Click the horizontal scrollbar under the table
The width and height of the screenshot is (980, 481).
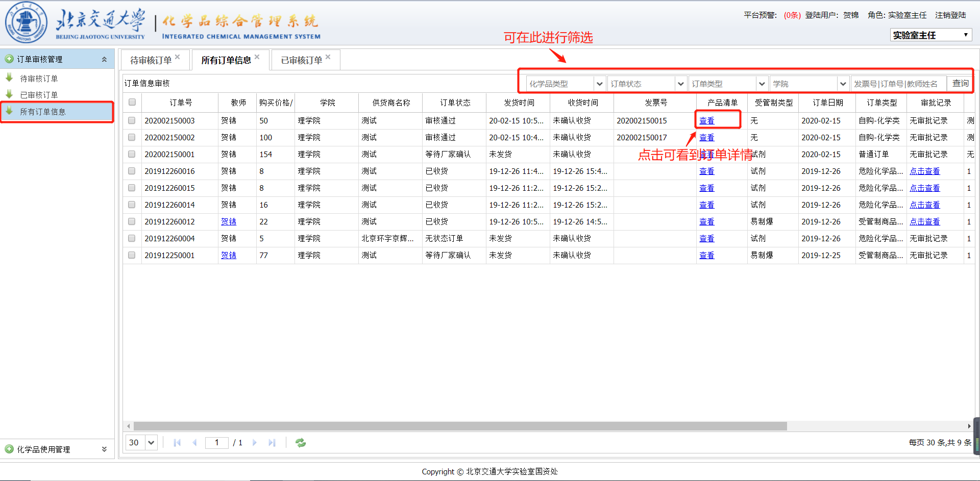point(459,426)
